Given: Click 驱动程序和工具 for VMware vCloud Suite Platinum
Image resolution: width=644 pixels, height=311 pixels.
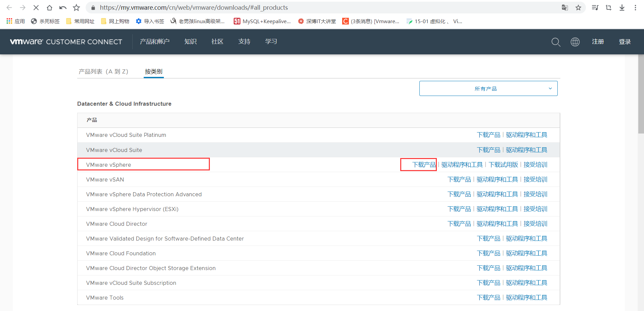Looking at the screenshot, I should pos(526,135).
